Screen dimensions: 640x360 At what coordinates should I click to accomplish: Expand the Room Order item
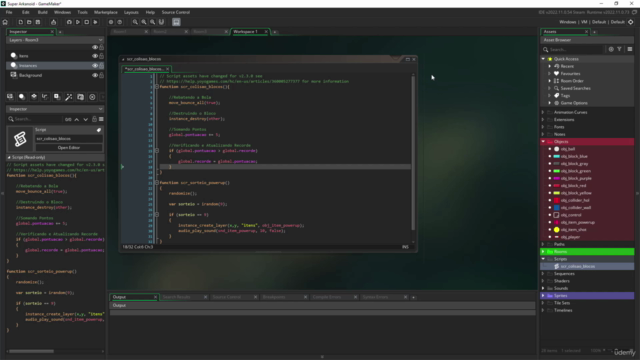(549, 81)
